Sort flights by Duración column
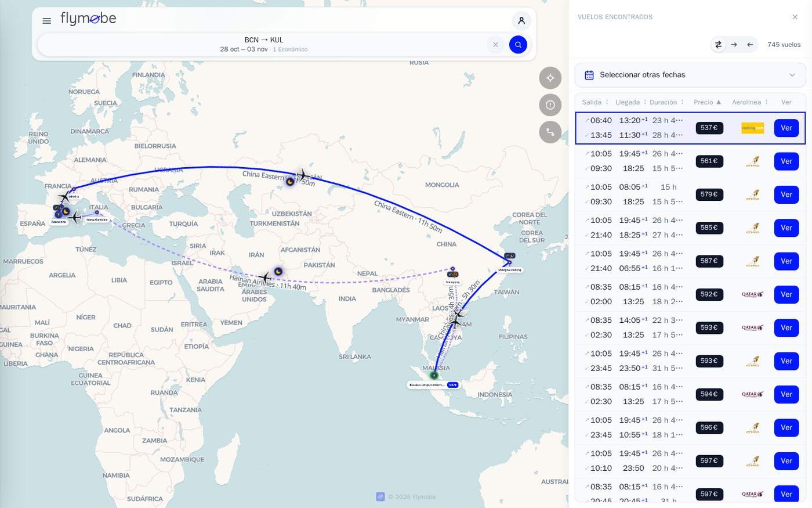812x508 pixels. 666,102
